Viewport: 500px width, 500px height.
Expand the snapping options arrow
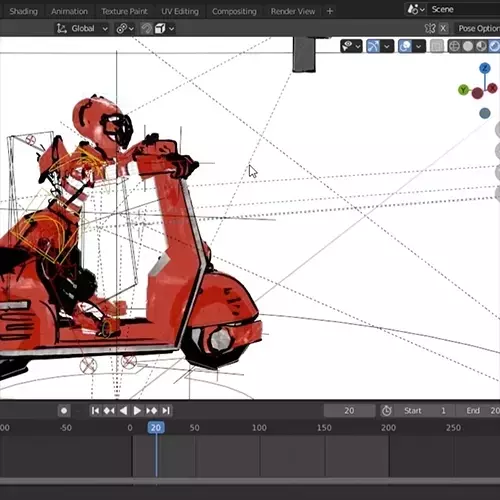click(x=171, y=29)
